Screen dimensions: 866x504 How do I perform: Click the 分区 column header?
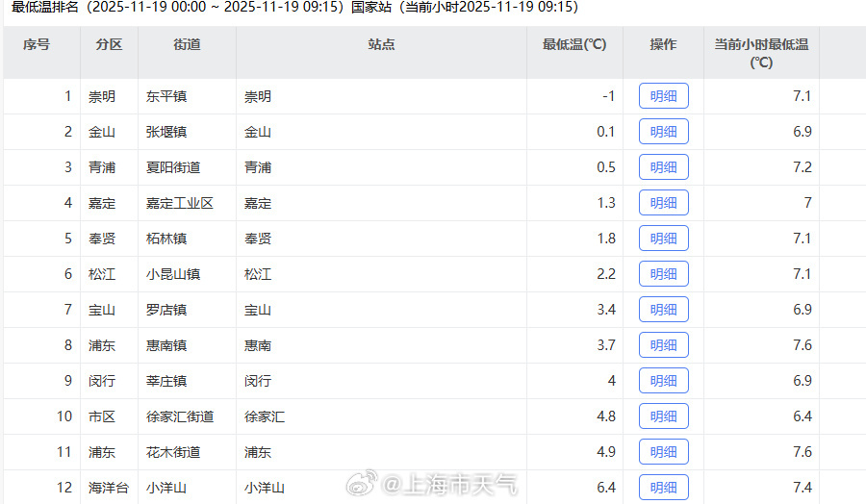pos(109,45)
